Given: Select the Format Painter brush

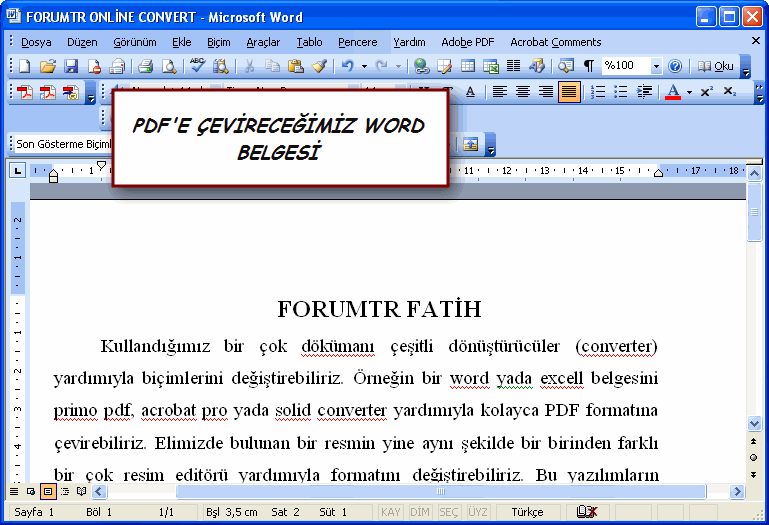Looking at the screenshot, I should pos(319,66).
